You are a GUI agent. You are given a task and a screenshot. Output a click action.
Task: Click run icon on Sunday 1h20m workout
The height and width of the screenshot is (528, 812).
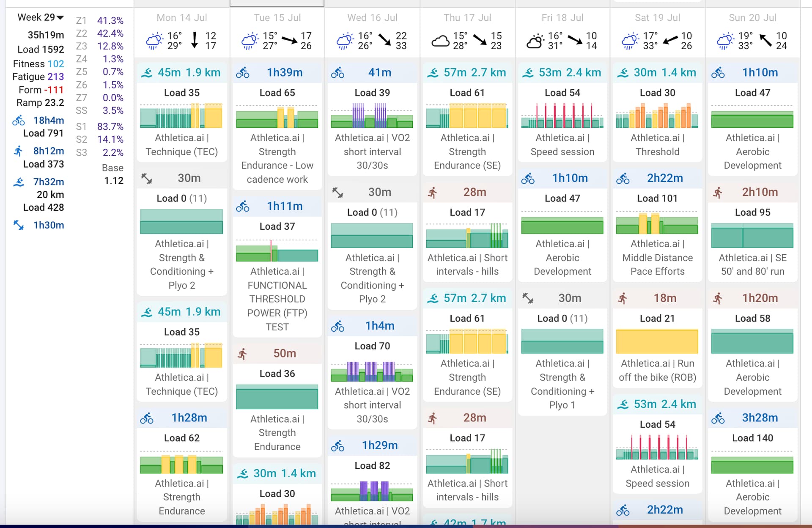click(x=718, y=298)
